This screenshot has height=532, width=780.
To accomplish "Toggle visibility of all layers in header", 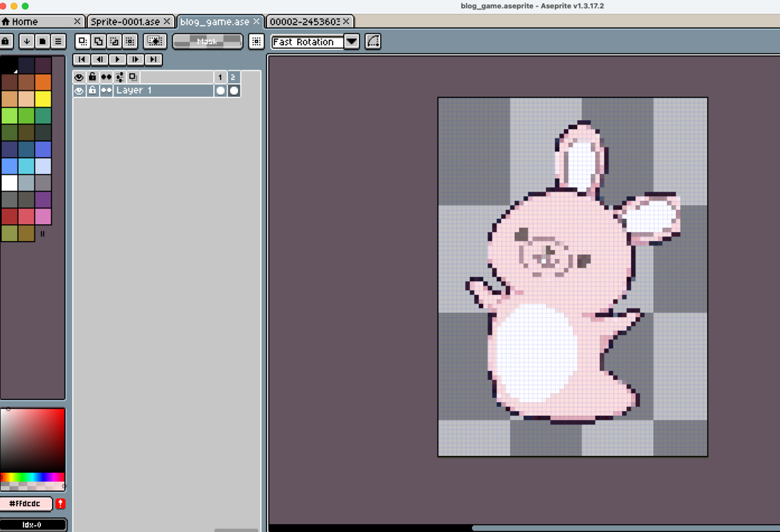I will pos(79,77).
